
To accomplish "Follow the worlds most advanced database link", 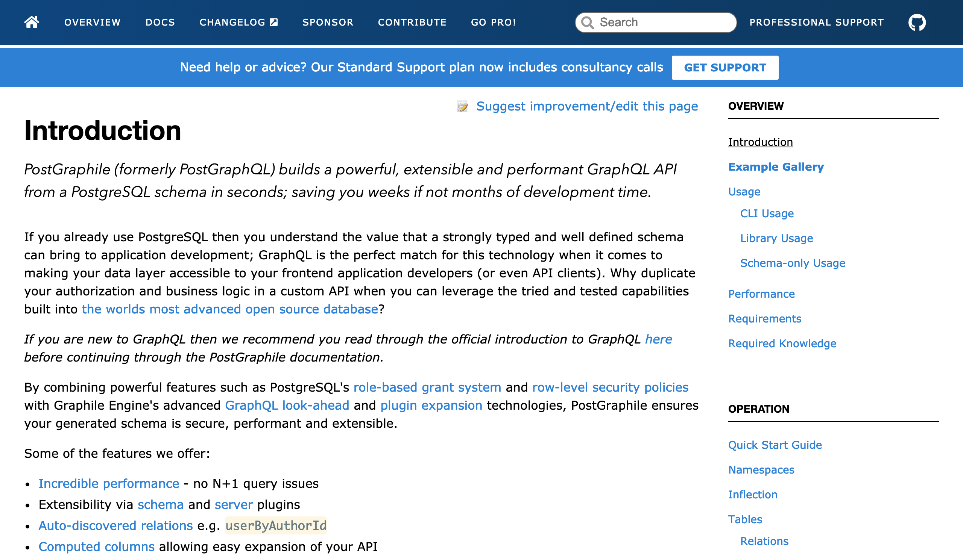I will point(230,309).
